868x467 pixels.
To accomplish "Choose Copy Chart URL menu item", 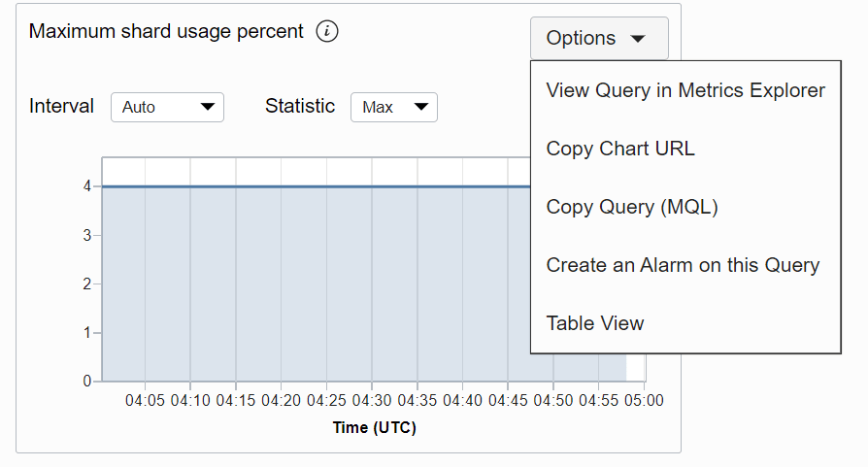I will pyautogui.click(x=620, y=149).
